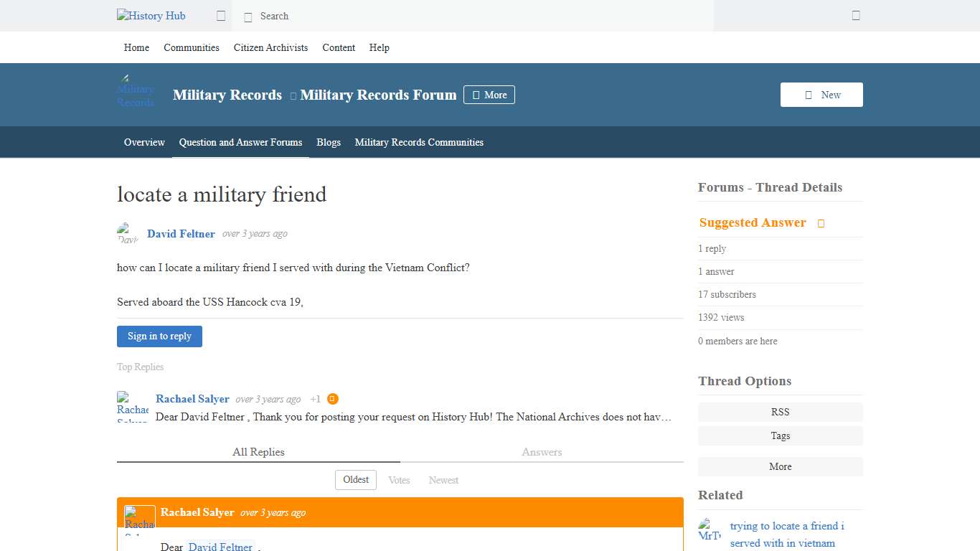Click the orange vote badge beside +1
This screenshot has width=980, height=551.
tap(331, 399)
